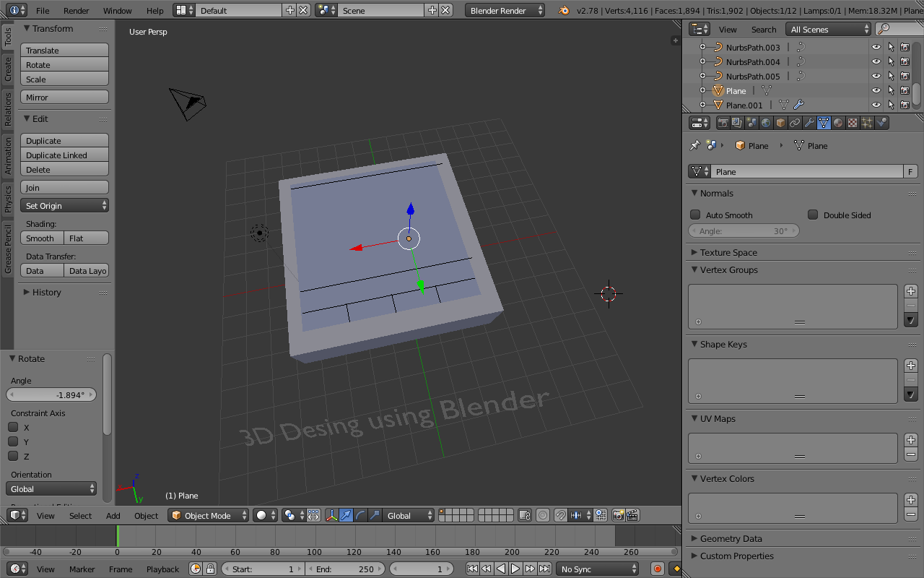Open the Object Mode dropdown
The height and width of the screenshot is (578, 924).
[x=209, y=515]
